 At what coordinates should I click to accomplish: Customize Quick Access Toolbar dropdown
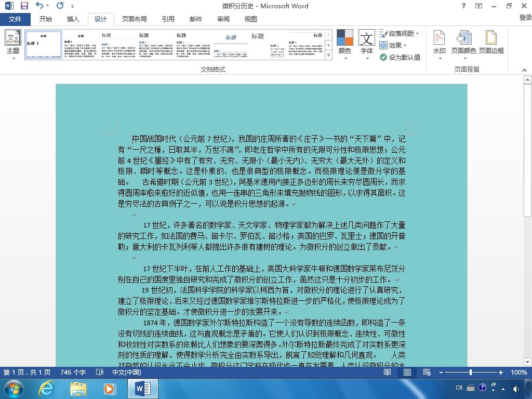tap(72, 6)
